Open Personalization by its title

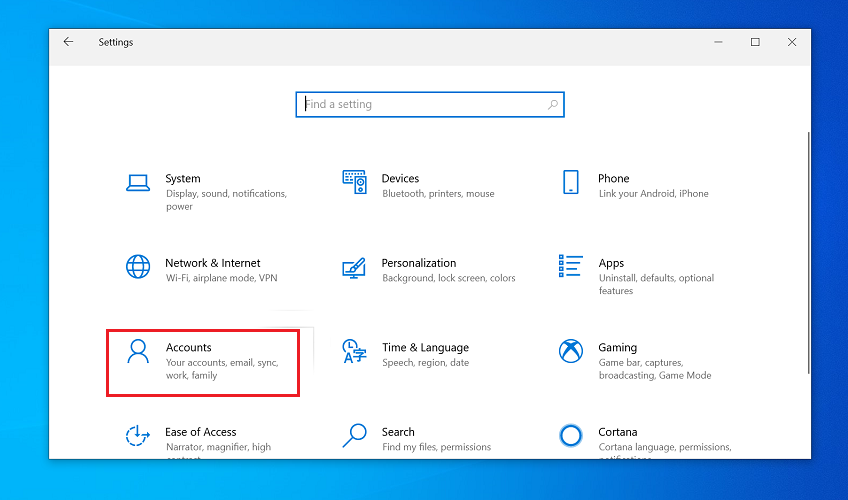coord(419,263)
